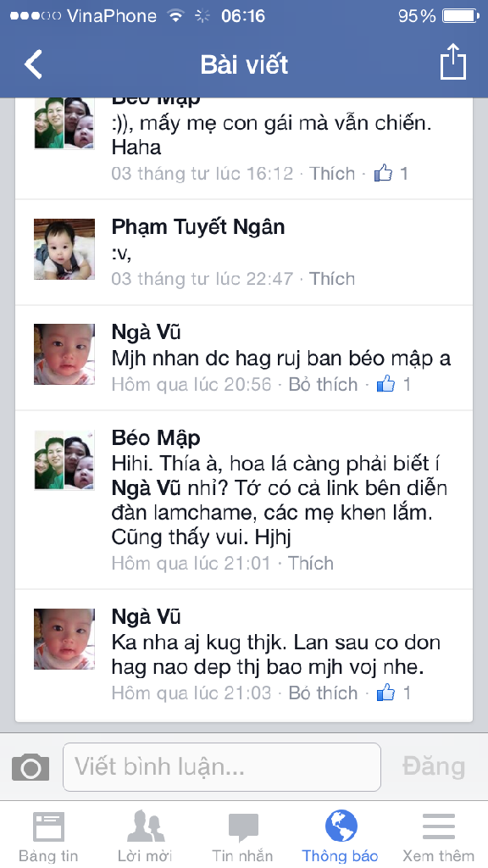Unlike Ngà Vũ's 21:03 comment via Bỏ thích

323,693
